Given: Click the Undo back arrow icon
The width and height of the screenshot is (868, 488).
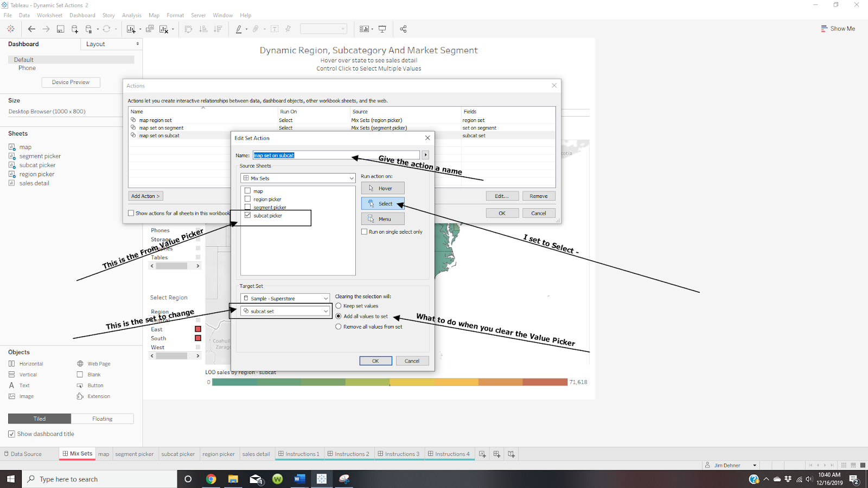Looking at the screenshot, I should [x=31, y=29].
